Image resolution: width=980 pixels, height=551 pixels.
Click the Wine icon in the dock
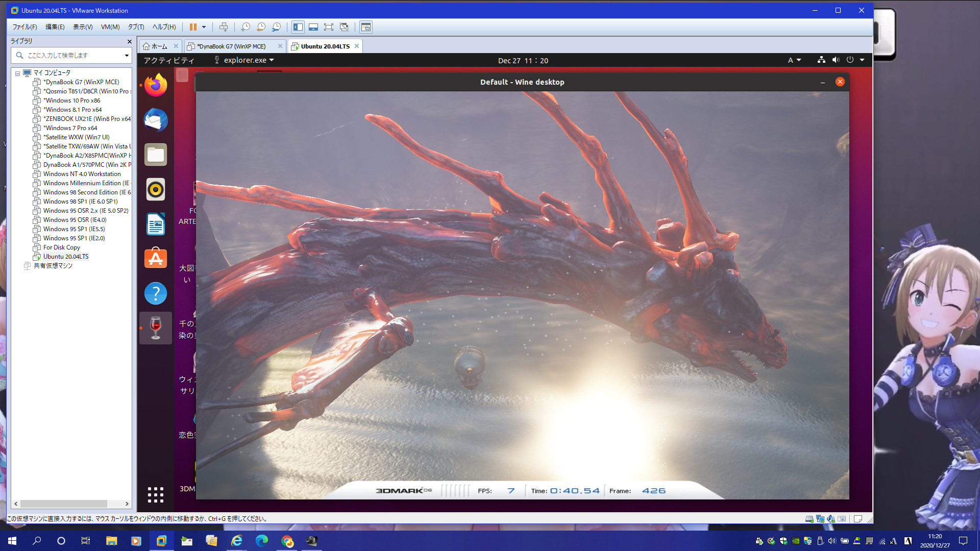pos(156,328)
